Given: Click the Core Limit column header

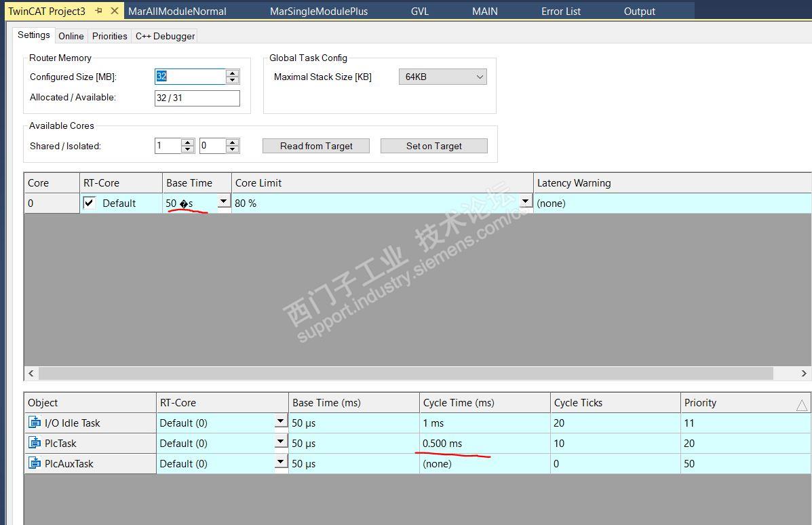Looking at the screenshot, I should click(382, 182).
